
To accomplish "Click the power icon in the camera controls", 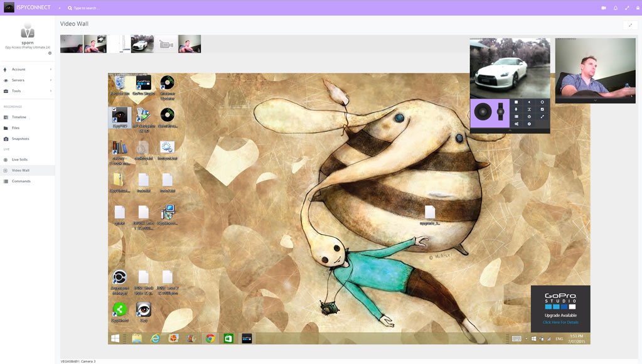I will tap(529, 117).
